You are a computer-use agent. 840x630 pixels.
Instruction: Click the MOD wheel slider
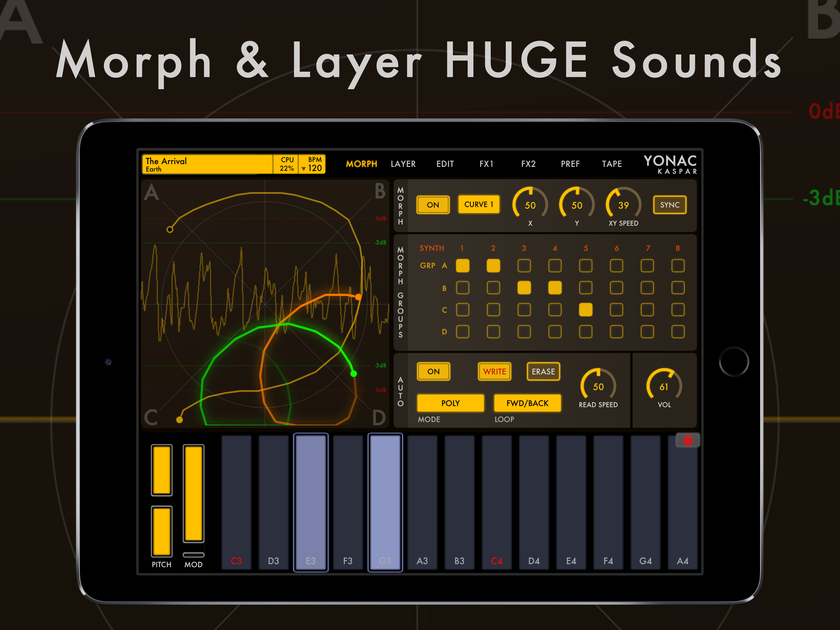coord(193,494)
